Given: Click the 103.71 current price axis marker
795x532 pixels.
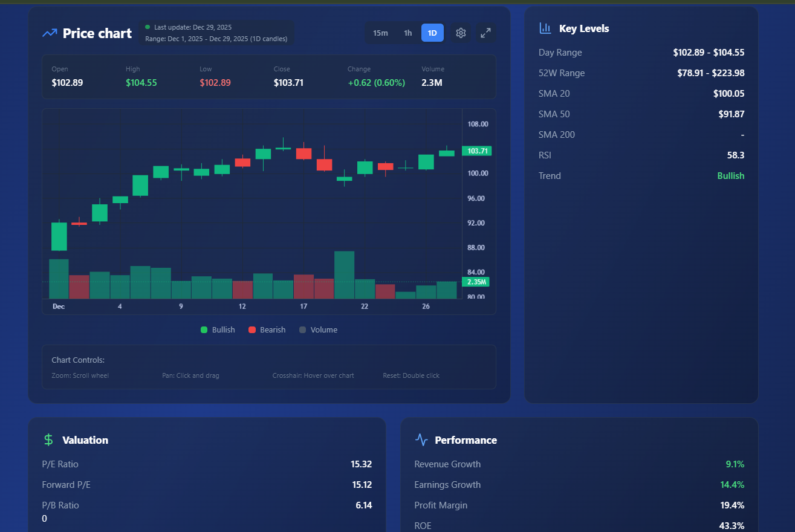Looking at the screenshot, I should click(476, 151).
